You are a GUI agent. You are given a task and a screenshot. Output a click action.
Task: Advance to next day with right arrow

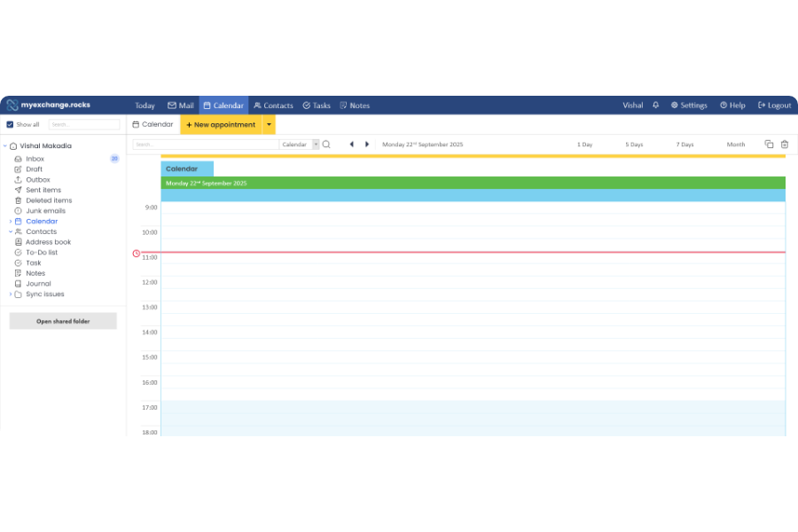tap(367, 145)
